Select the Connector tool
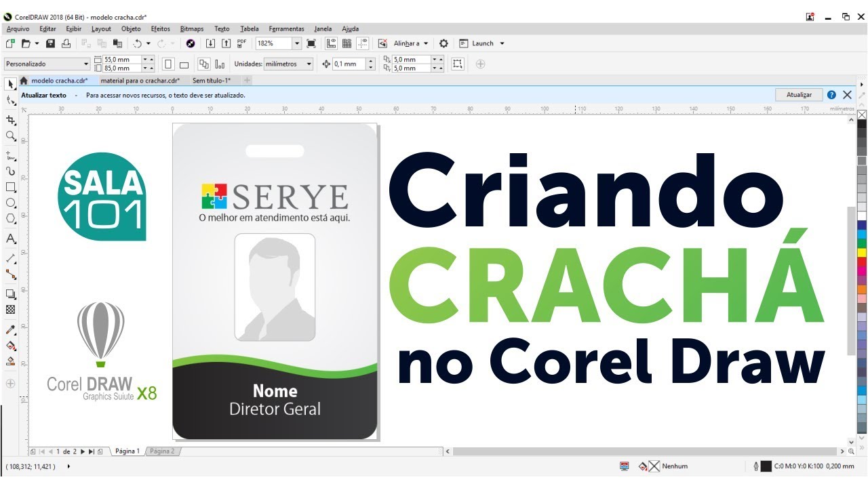Screen dimensions: 868x488 pyautogui.click(x=10, y=274)
